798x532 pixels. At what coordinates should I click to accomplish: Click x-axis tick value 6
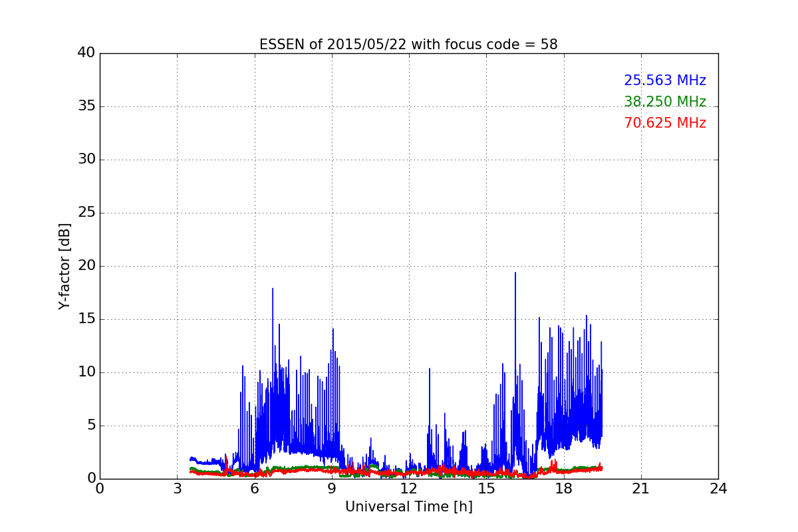point(254,489)
